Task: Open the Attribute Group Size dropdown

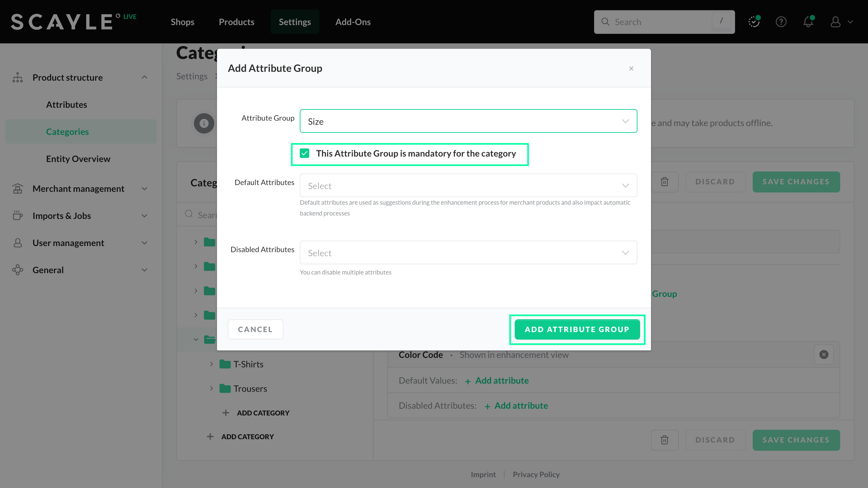Action: (468, 121)
